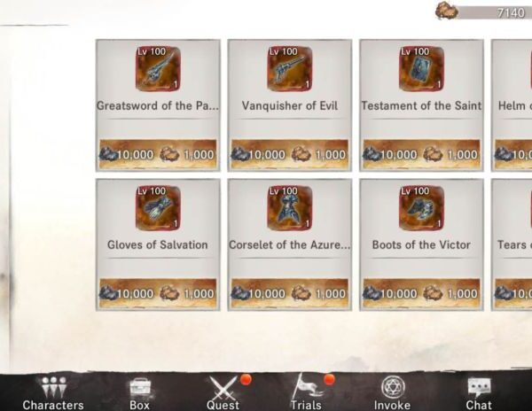Select the Vanquisher of Evil gun icon
The image size is (532, 411).
tap(290, 69)
